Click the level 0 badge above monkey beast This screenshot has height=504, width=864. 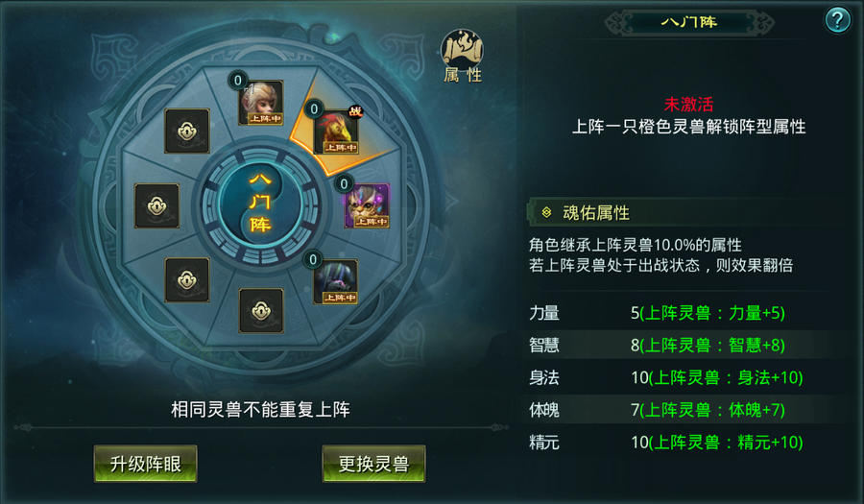pyautogui.click(x=237, y=81)
